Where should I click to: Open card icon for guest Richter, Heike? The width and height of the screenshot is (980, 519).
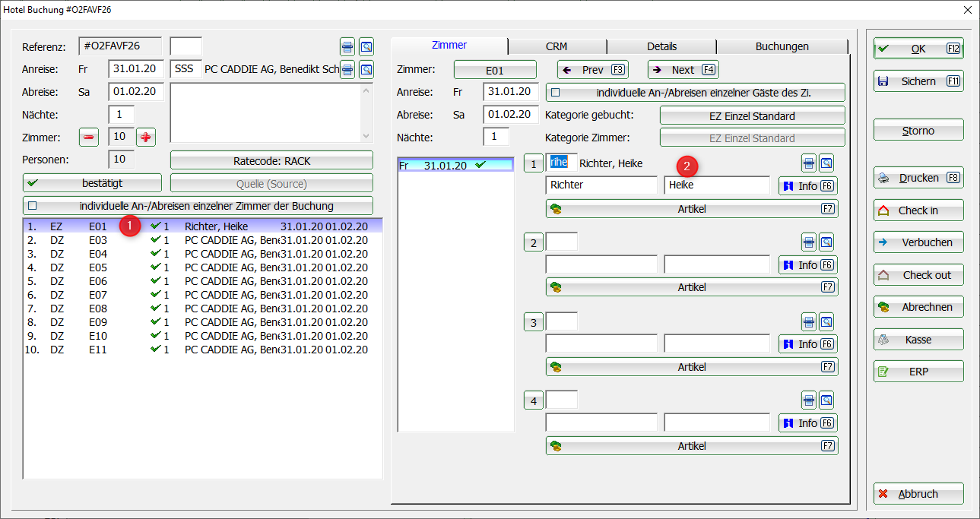(809, 163)
